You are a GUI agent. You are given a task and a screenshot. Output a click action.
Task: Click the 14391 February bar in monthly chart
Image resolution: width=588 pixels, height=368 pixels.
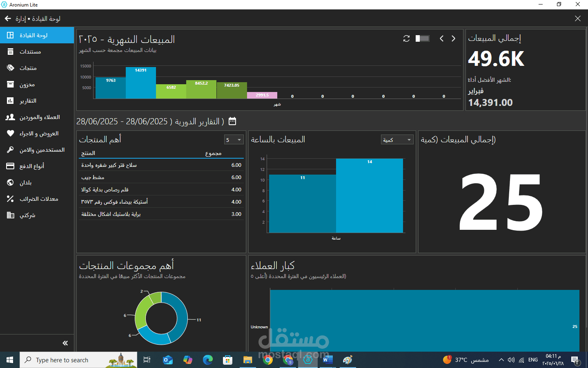tap(141, 83)
